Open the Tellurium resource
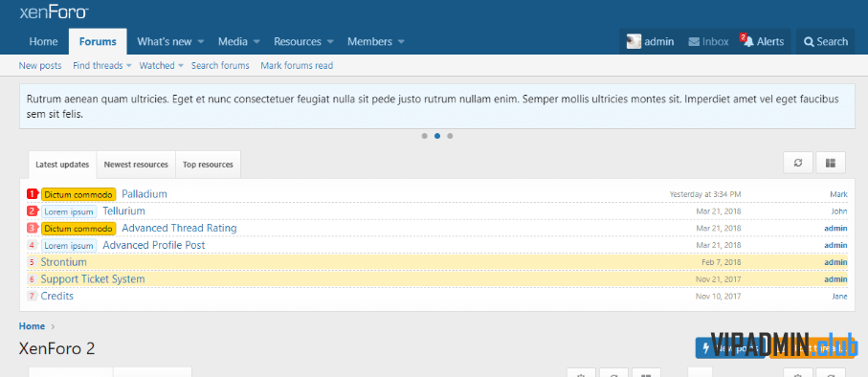The width and height of the screenshot is (868, 377). click(x=124, y=211)
